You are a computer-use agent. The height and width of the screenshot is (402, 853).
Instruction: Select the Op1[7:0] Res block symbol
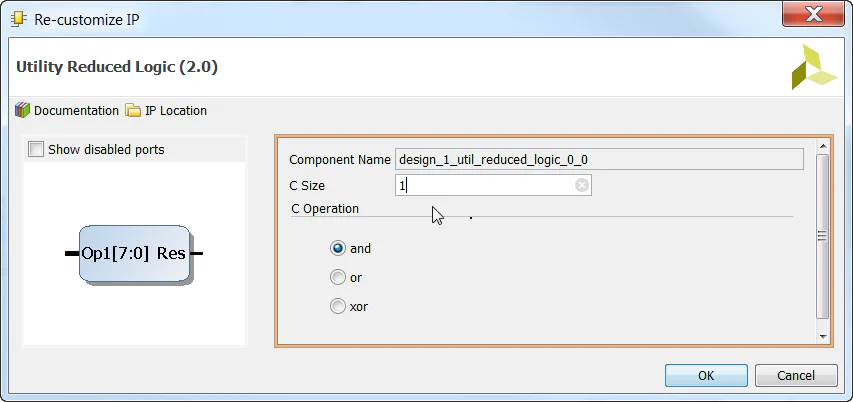point(134,253)
